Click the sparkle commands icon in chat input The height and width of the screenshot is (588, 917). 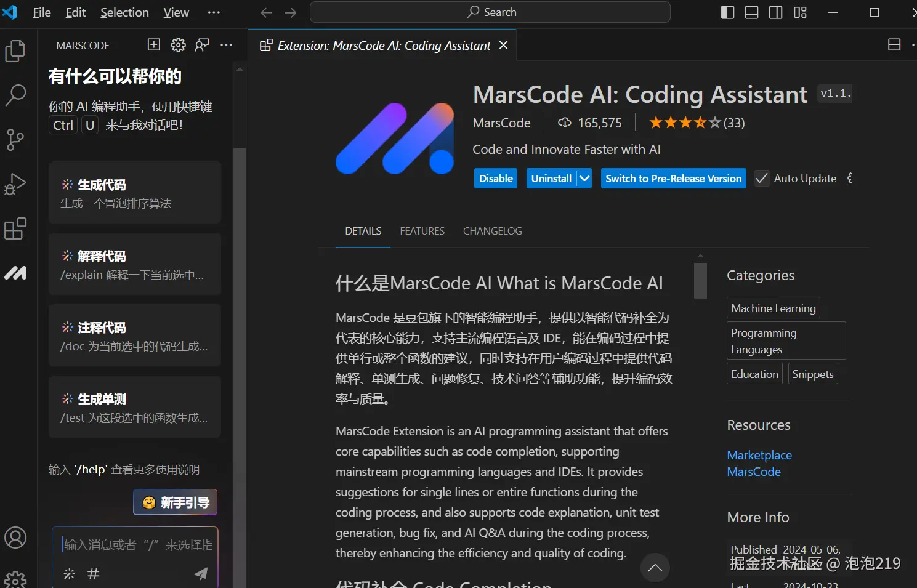tap(70, 573)
